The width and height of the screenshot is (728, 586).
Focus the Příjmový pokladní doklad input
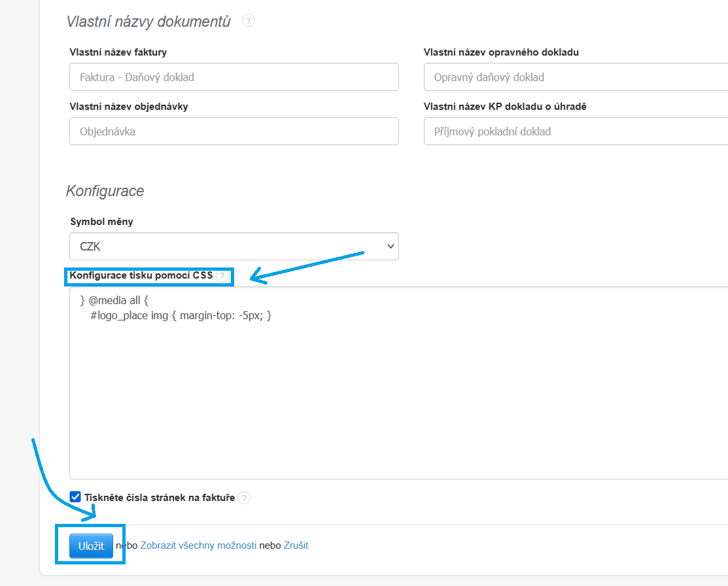pyautogui.click(x=576, y=131)
